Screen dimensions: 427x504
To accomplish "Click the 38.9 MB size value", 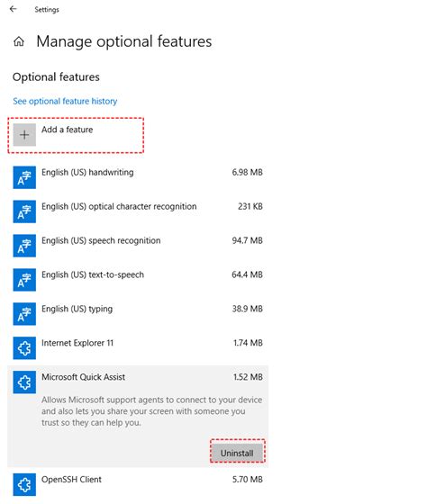I will coord(248,309).
